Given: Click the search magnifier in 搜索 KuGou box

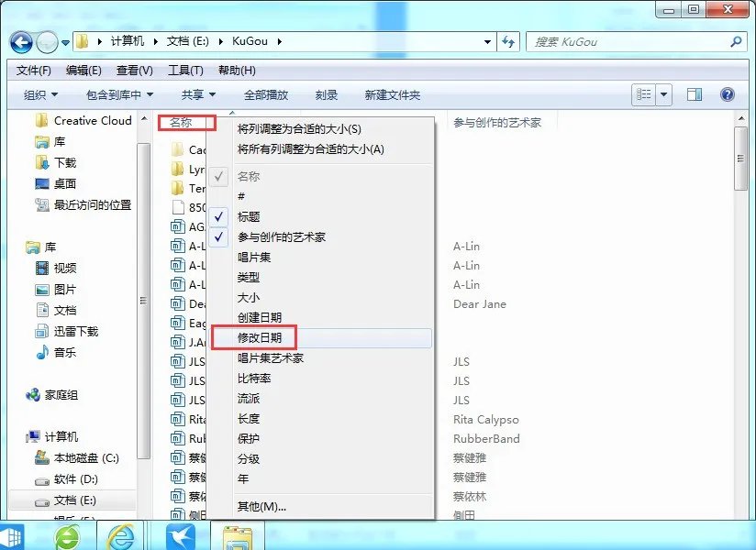Looking at the screenshot, I should coord(734,42).
